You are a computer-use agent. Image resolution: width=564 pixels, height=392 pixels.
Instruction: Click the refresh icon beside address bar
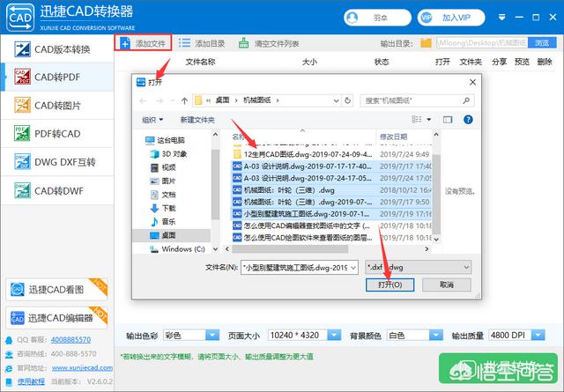pyautogui.click(x=347, y=100)
